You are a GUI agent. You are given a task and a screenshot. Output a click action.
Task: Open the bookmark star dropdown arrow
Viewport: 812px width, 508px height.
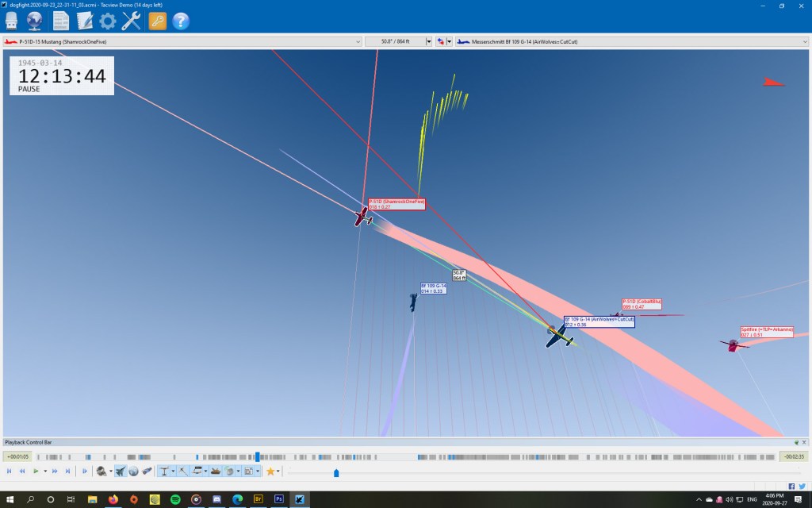(x=278, y=471)
